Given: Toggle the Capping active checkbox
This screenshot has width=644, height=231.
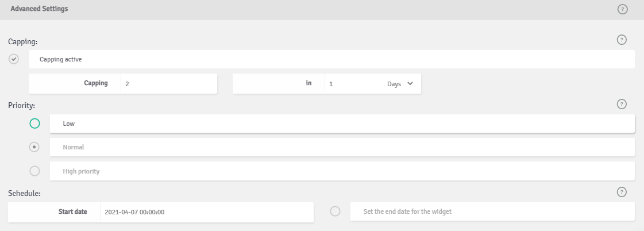Looking at the screenshot, I should click(14, 59).
